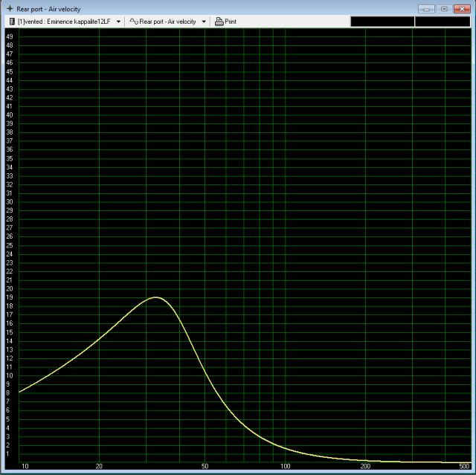Click the 50 label on the frequency axis

(x=205, y=466)
